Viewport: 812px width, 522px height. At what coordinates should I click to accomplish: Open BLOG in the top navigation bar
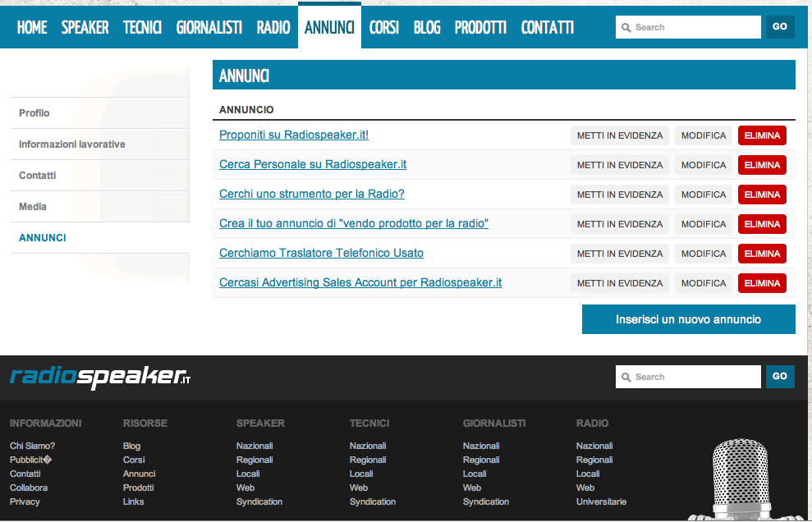pyautogui.click(x=427, y=27)
